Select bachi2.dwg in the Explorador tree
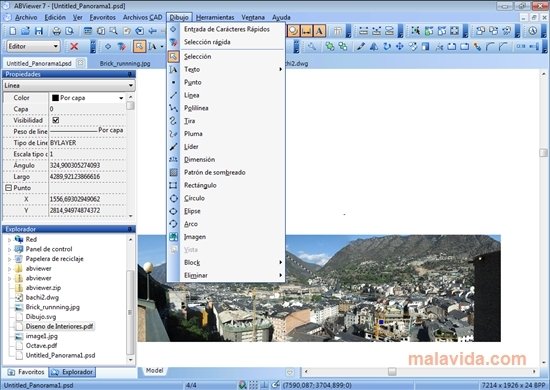The height and width of the screenshot is (390, 550). tap(42, 297)
